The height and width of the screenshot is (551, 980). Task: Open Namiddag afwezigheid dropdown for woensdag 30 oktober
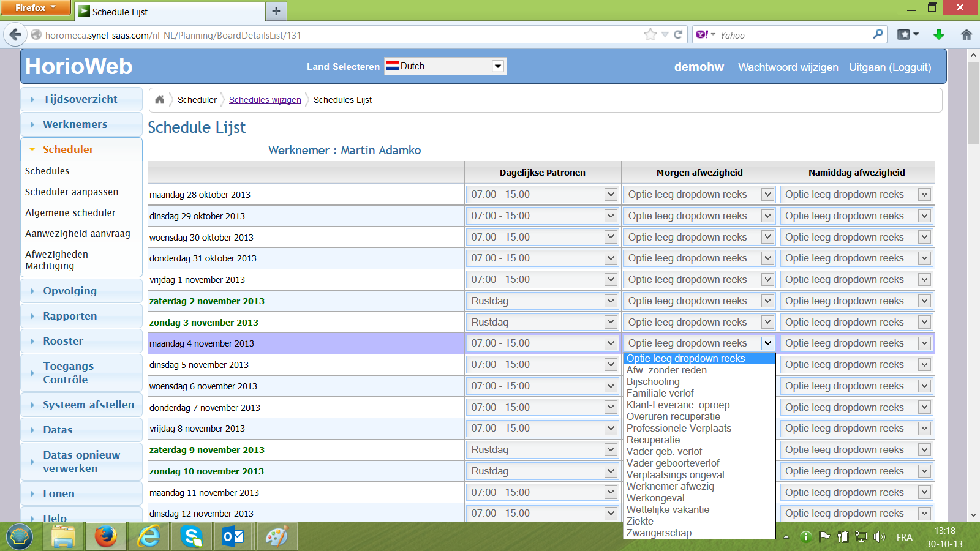click(924, 237)
